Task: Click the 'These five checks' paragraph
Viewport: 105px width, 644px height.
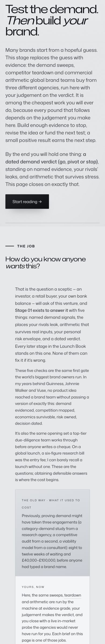Action: 52,397
